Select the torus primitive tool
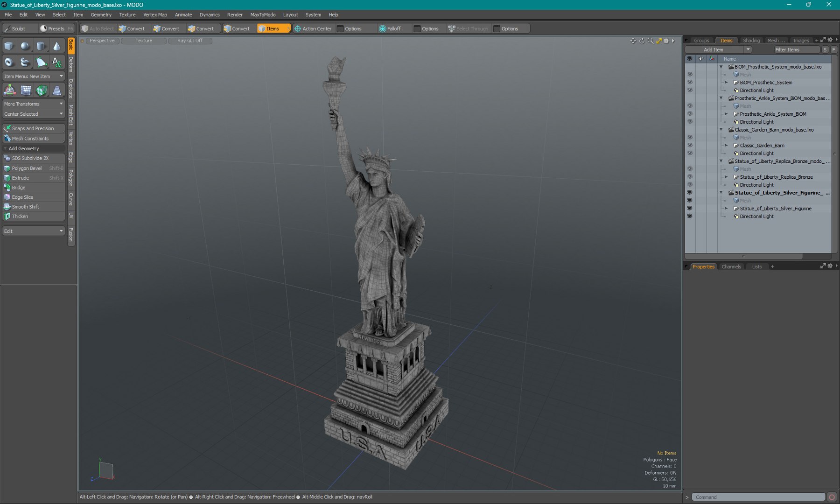 tap(9, 62)
